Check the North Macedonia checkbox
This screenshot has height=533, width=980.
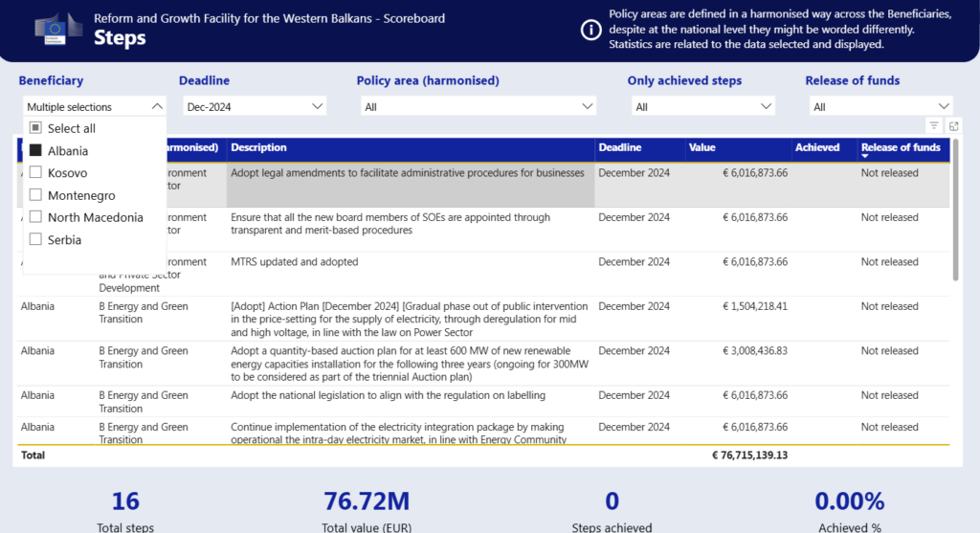(x=35, y=217)
